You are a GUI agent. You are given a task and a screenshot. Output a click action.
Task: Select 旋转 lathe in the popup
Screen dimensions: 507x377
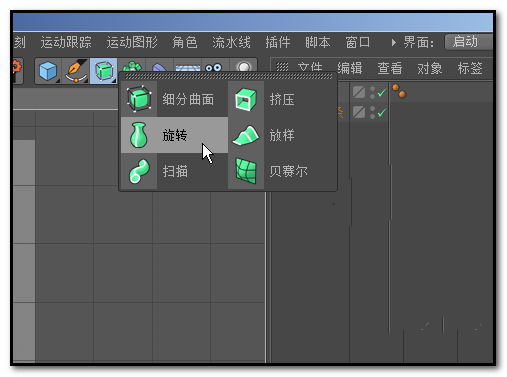coord(174,135)
